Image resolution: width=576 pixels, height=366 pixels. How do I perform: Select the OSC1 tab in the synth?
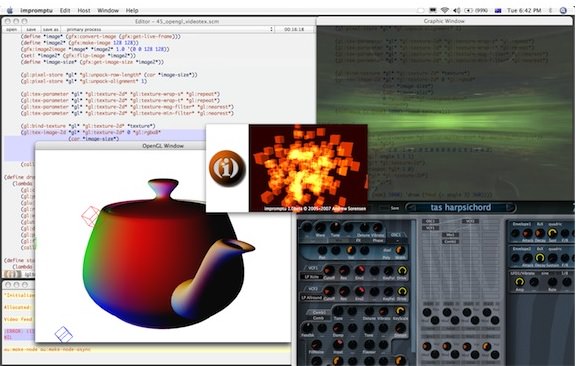click(396, 234)
